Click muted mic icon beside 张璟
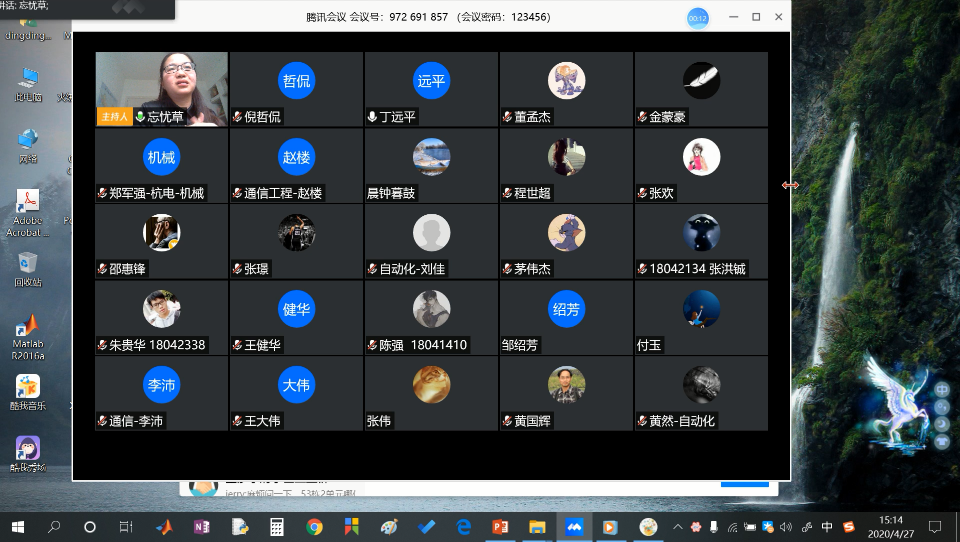The height and width of the screenshot is (542, 960). pyautogui.click(x=238, y=269)
